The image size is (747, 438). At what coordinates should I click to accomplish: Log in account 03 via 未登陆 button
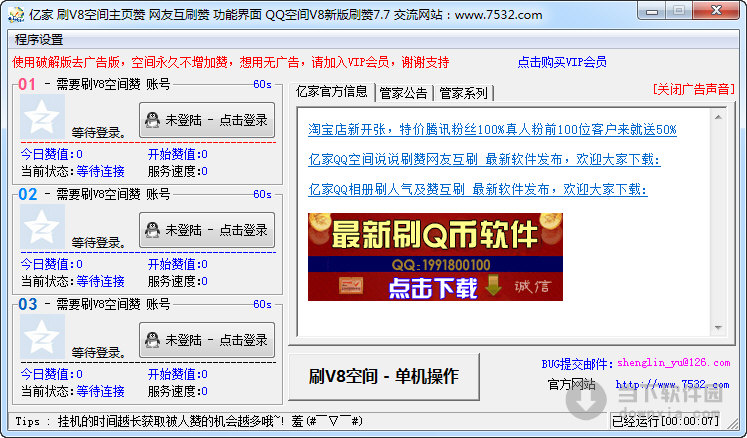click(207, 340)
